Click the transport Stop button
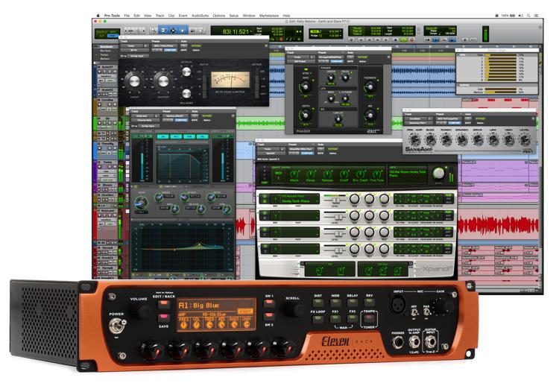Viewport: 559px width, 392px height. click(395, 39)
